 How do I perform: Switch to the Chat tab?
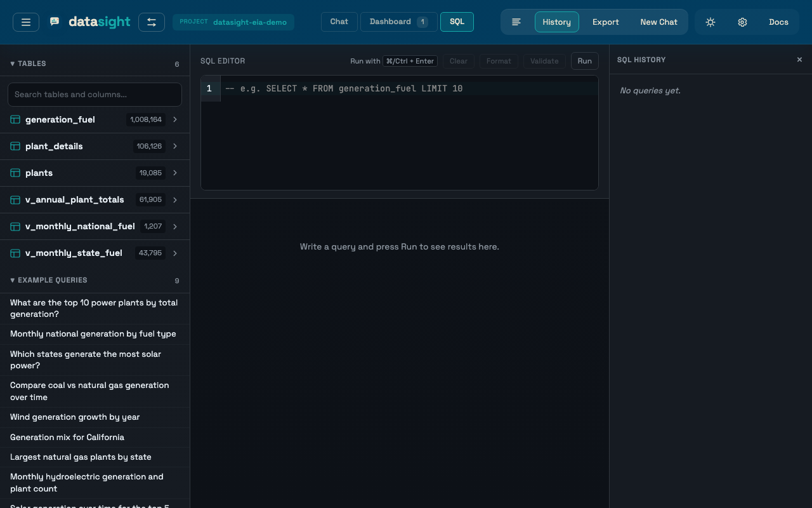pyautogui.click(x=339, y=21)
